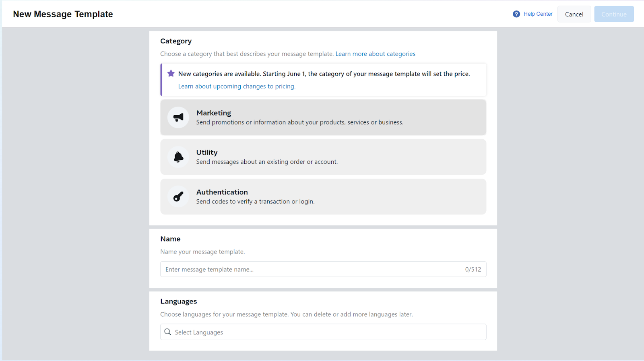This screenshot has height=361, width=644.
Task: Click the Marketing description text
Action: (x=299, y=122)
